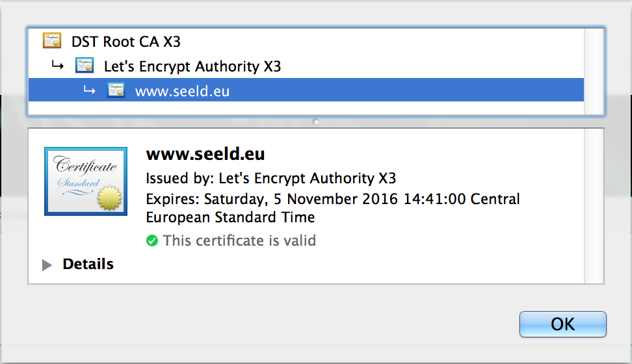This screenshot has width=632, height=364.
Task: Click the certificate chain list scrollbar track
Action: point(594,71)
